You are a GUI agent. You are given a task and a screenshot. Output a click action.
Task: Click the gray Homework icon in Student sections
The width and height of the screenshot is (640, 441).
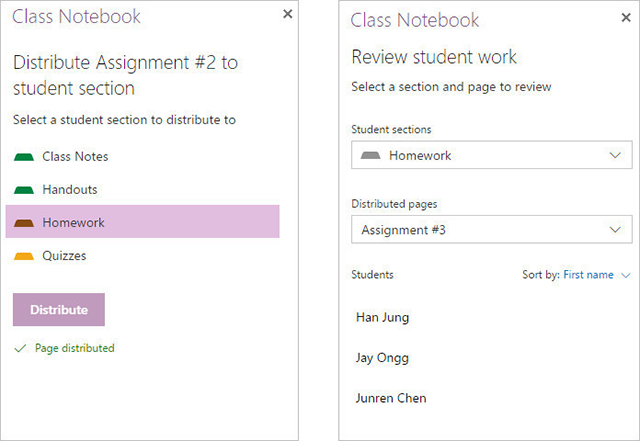371,155
